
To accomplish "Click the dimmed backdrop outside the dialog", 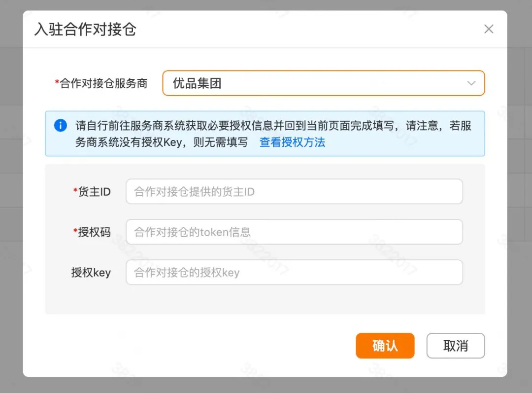I will coord(11,197).
